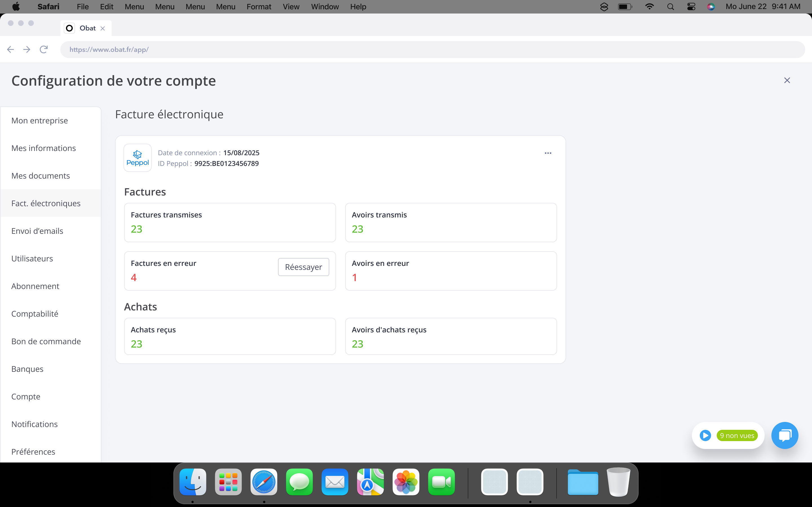Screen dimensions: 812x507
Task: Close the account configuration panel
Action: pyautogui.click(x=787, y=81)
